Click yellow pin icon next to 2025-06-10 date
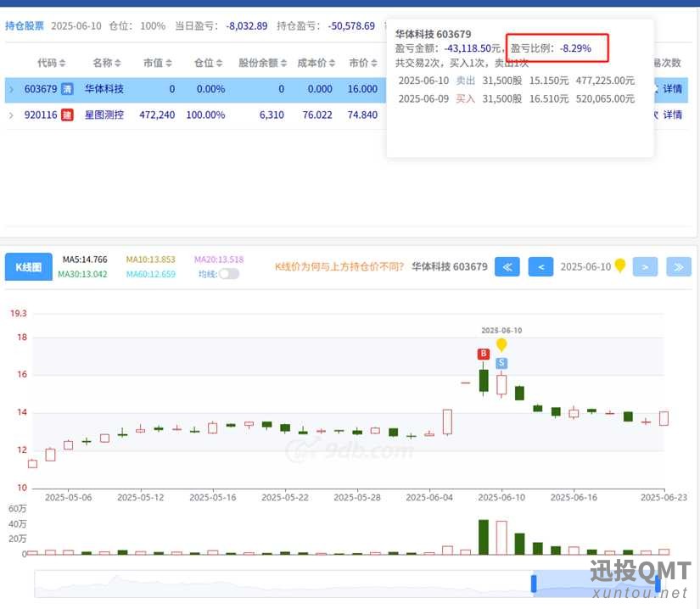The image size is (700, 609). tap(620, 265)
